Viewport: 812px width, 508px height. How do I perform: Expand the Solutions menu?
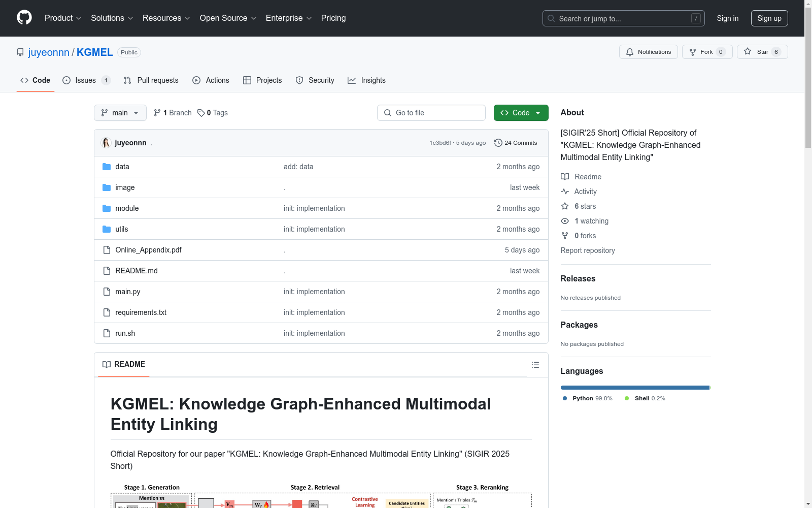click(x=112, y=18)
